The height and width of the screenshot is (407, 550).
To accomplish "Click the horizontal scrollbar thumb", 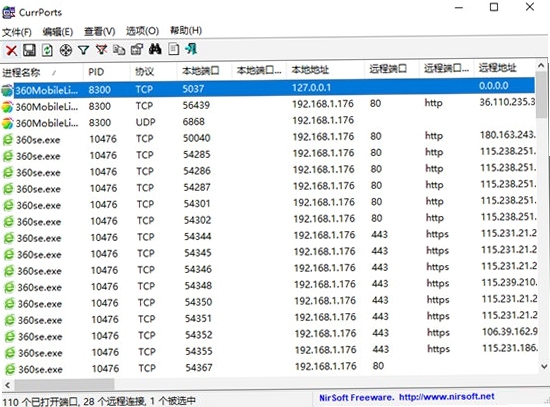I will [64, 385].
